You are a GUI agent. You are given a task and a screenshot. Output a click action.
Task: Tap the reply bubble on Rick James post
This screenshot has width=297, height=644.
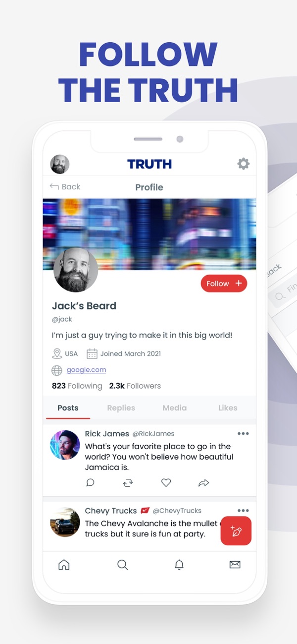click(90, 482)
